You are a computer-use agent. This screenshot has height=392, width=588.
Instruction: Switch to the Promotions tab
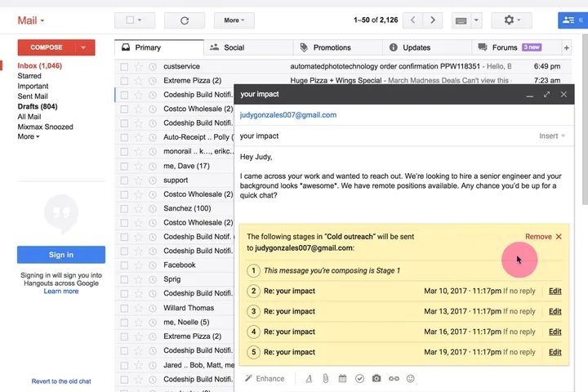click(x=337, y=47)
